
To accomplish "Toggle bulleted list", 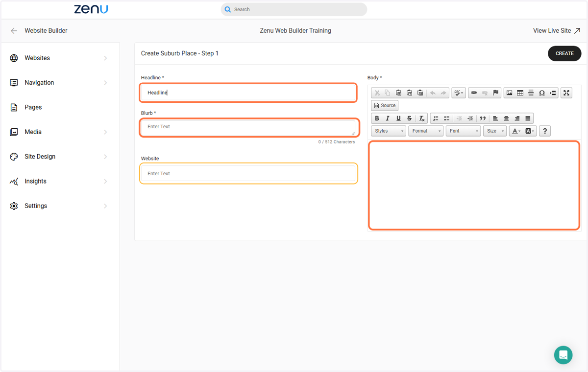I will [446, 118].
